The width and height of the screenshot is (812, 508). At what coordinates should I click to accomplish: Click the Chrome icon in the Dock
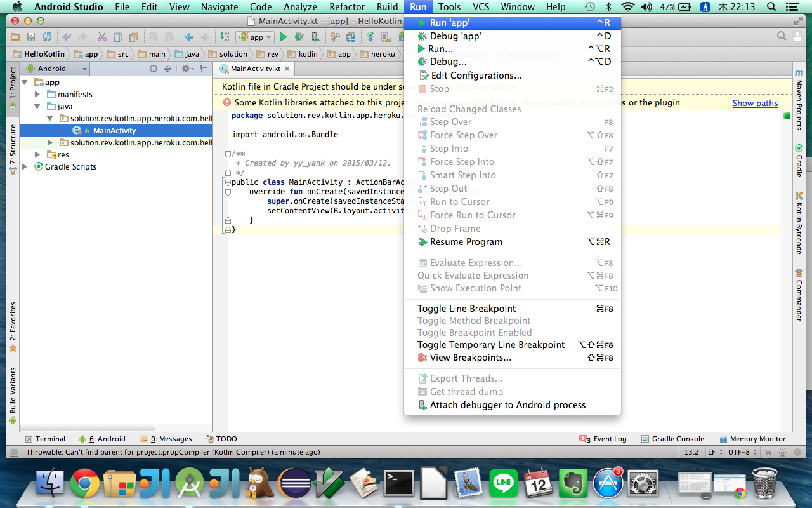[84, 483]
